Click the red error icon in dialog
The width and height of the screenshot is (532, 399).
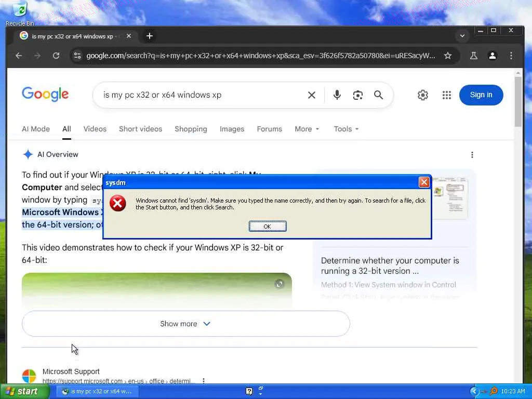(118, 203)
